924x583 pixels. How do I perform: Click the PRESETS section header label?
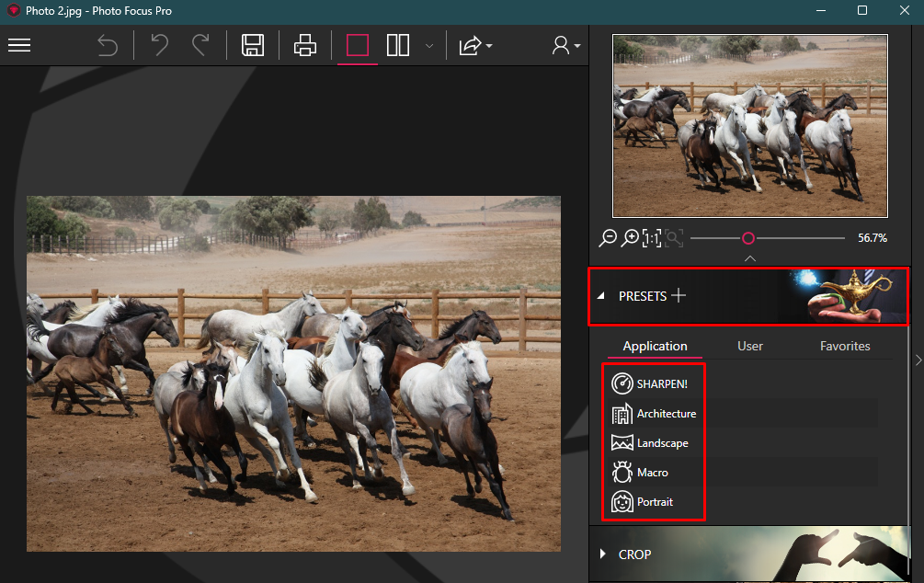pos(643,296)
